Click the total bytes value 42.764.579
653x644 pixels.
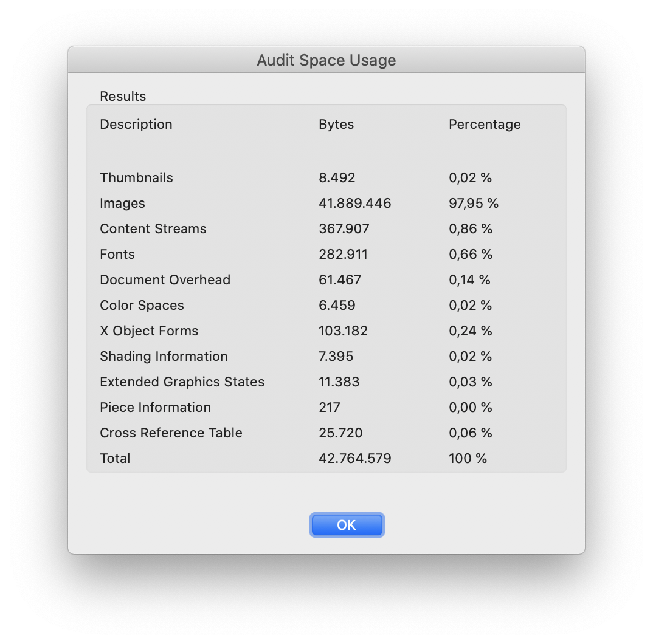pyautogui.click(x=354, y=458)
